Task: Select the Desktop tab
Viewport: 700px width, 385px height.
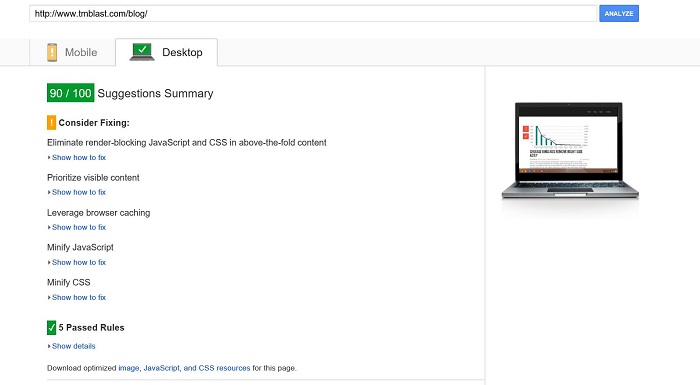Action: click(x=167, y=52)
